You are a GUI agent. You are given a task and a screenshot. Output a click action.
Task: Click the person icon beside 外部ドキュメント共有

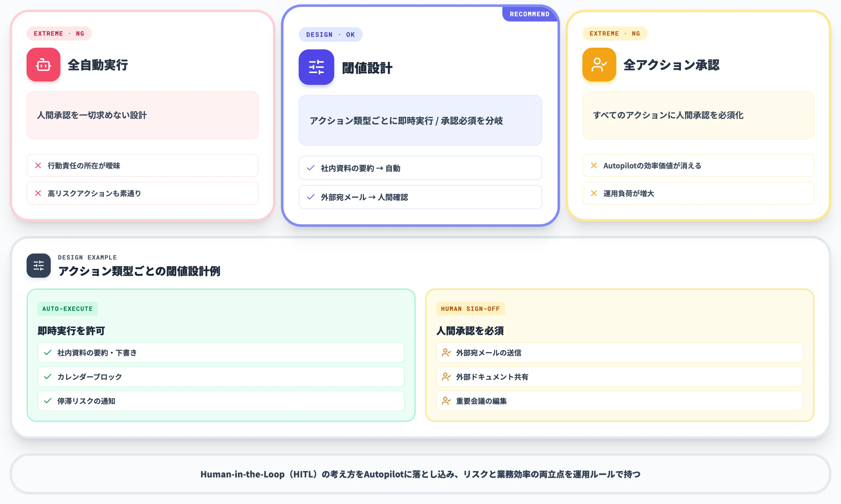446,377
